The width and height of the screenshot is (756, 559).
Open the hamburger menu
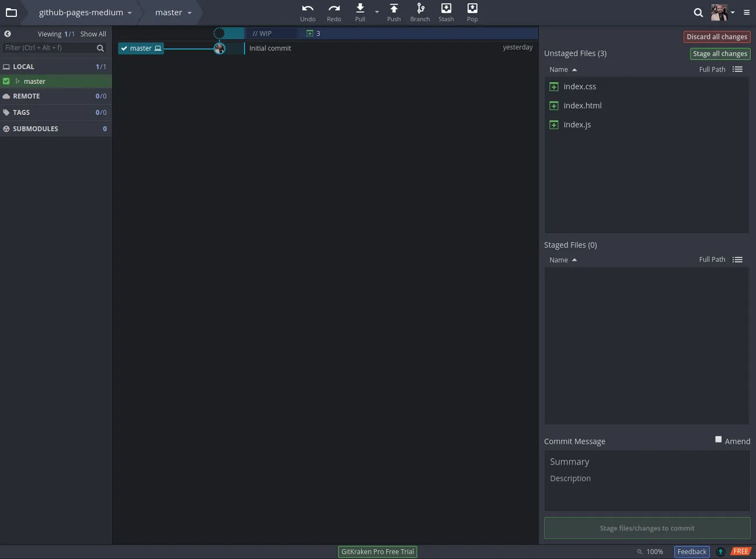[747, 12]
